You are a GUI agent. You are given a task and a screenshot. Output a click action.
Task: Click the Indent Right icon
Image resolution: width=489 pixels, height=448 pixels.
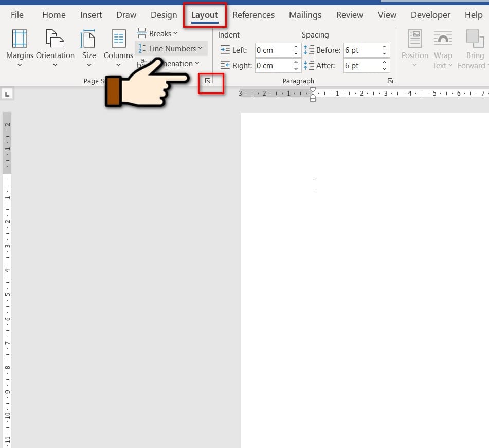tap(225, 65)
